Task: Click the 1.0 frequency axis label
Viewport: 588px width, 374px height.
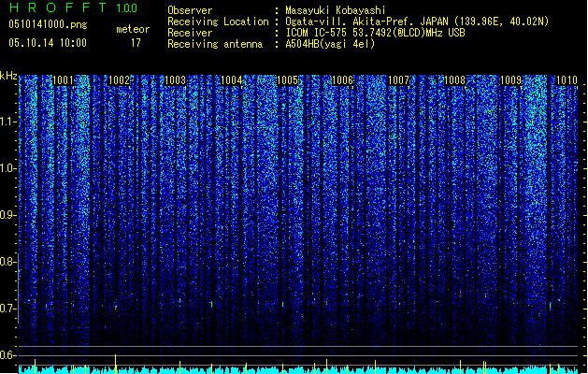Action: 7,168
